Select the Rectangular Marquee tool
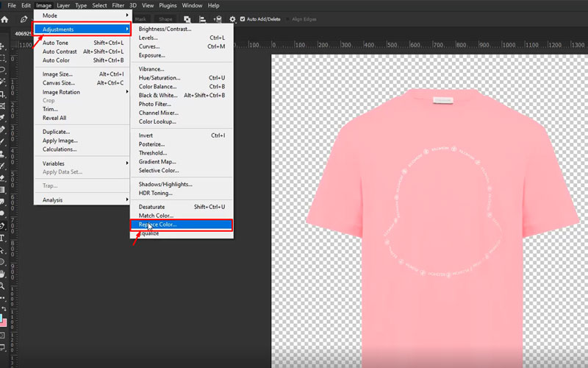 (2, 58)
